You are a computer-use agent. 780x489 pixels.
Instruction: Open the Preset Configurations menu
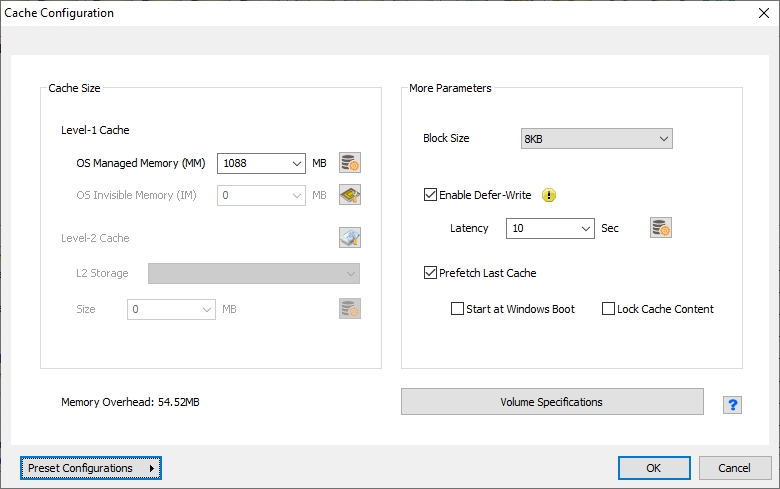91,468
